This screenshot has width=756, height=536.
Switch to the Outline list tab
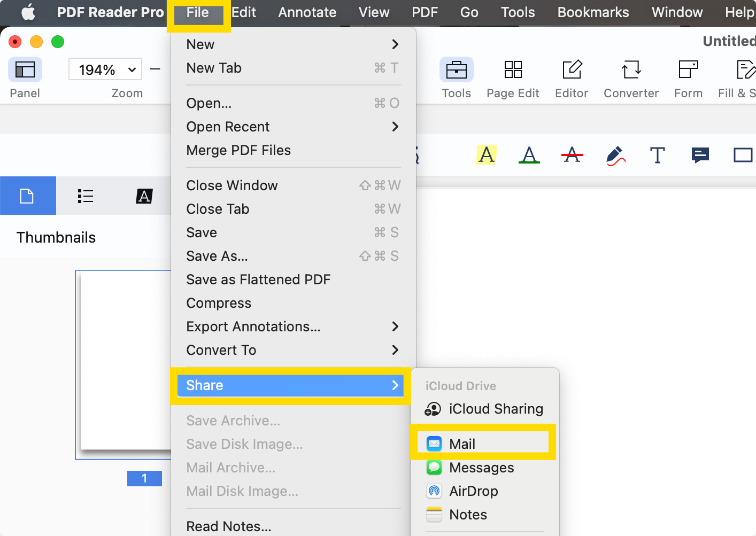point(85,196)
